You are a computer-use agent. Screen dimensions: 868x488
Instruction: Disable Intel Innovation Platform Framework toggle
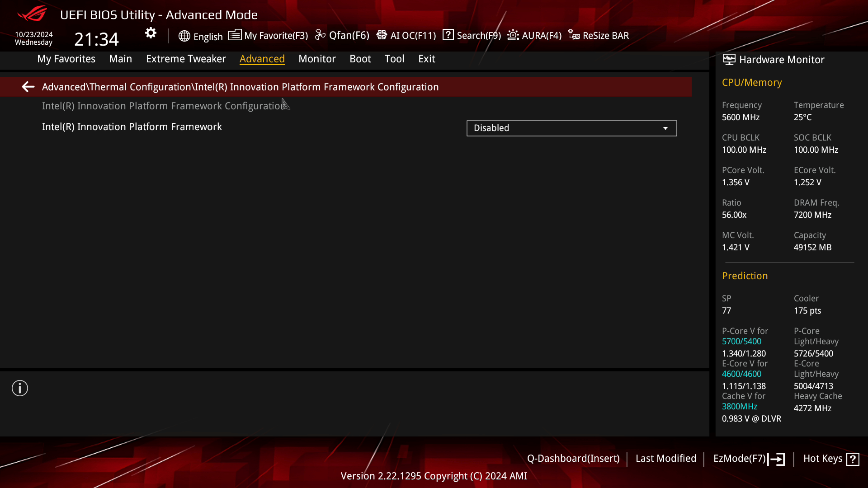click(571, 127)
